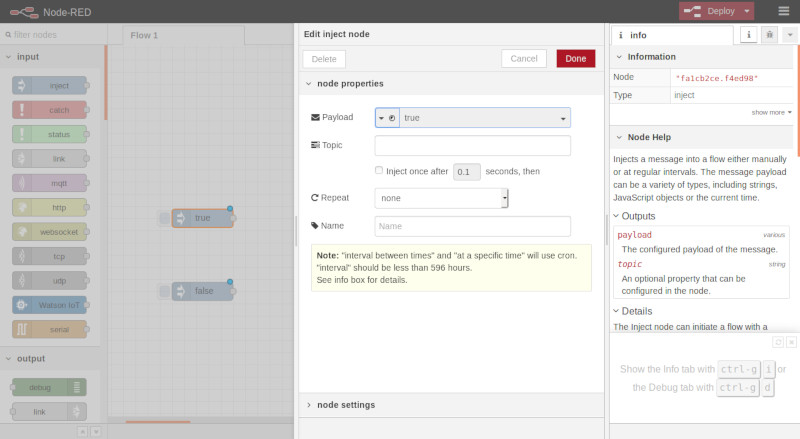Open the debug bug icon tab
Screen dimensions: 800x439
pos(769,35)
